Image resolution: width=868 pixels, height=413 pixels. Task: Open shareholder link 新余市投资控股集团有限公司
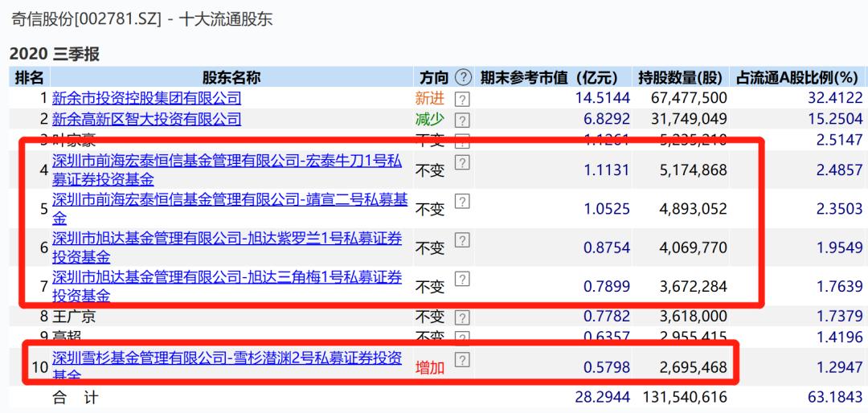(147, 99)
